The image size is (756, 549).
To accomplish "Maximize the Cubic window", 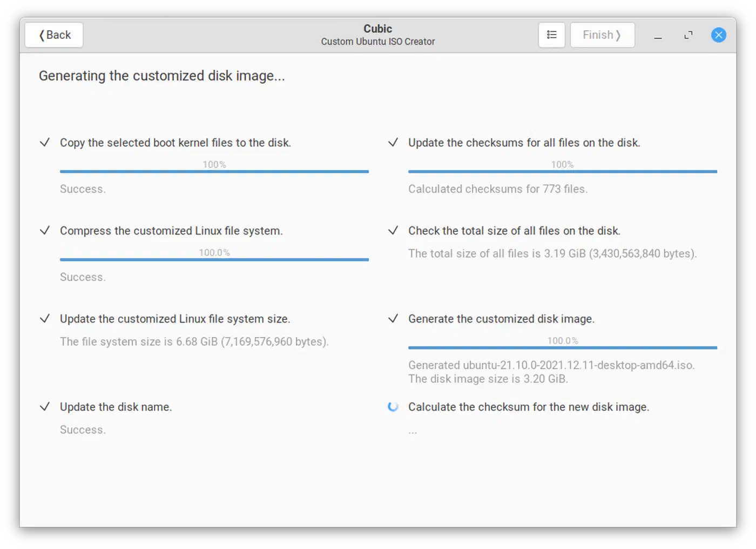I will (688, 35).
